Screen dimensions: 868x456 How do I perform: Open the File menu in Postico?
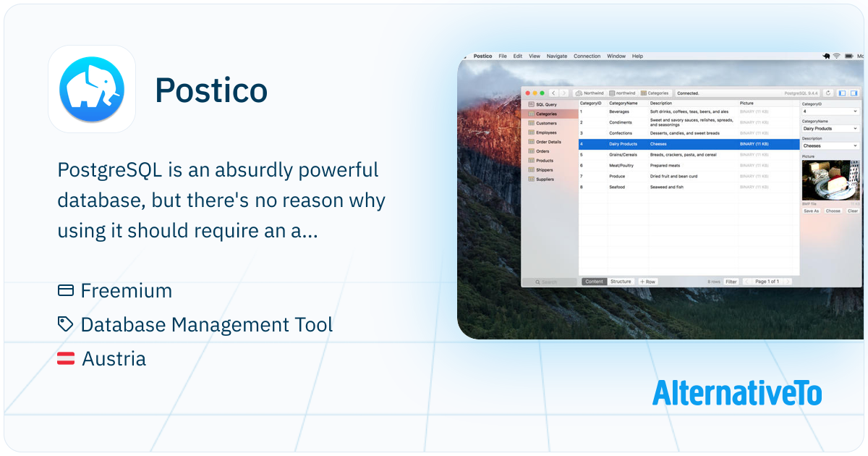click(503, 56)
